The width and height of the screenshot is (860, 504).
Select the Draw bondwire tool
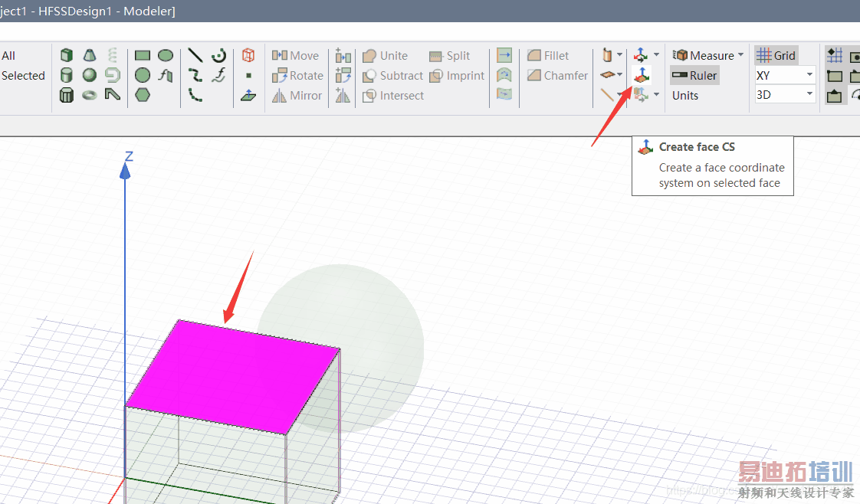113,95
